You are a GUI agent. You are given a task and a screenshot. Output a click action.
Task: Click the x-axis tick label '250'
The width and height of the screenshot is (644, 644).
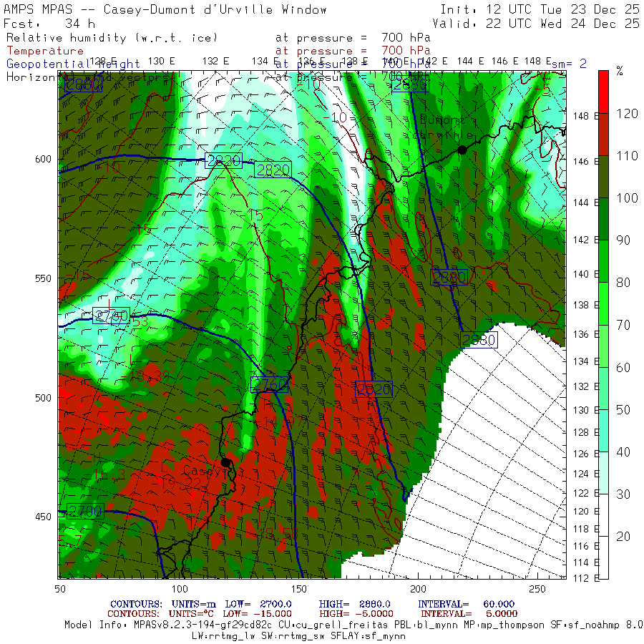pos(537,589)
